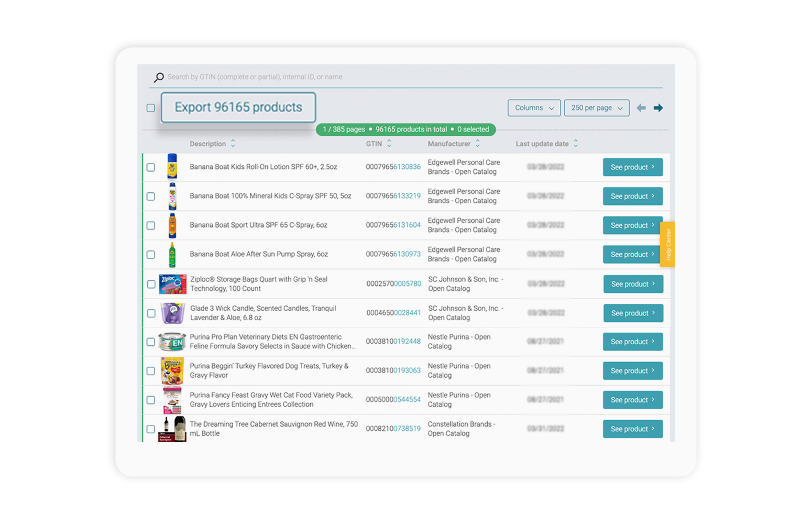This screenshot has width=812, height=524.
Task: Open the Help Center side tab
Action: tap(668, 245)
